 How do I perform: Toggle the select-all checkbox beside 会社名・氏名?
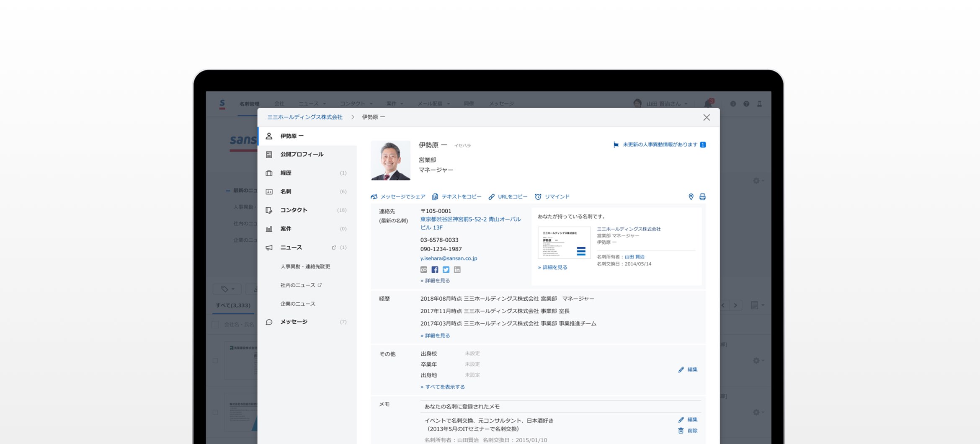point(215,325)
